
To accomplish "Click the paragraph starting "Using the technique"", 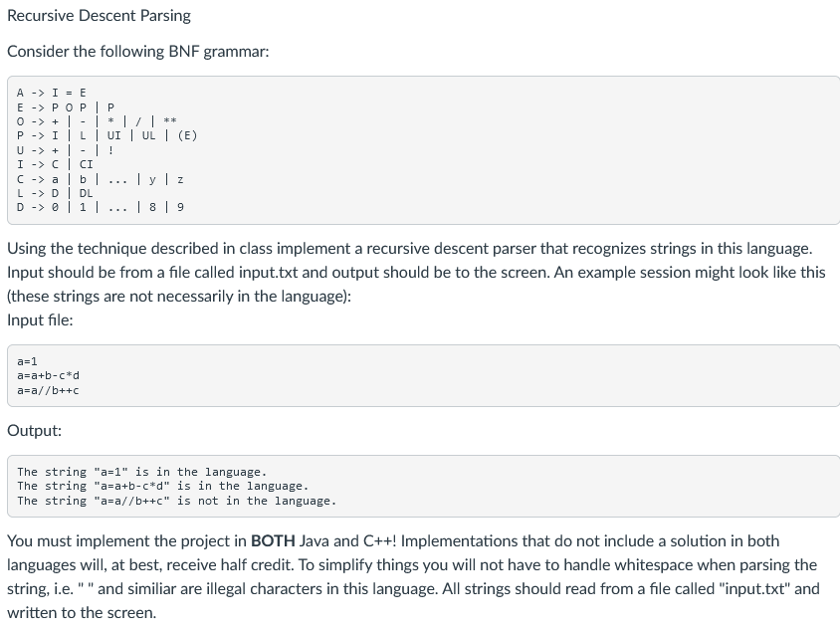I will [416, 272].
